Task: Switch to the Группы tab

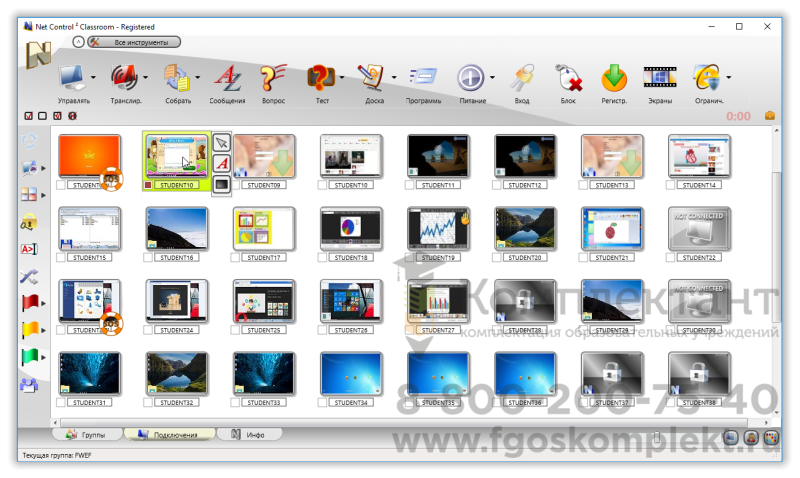Action: click(88, 435)
